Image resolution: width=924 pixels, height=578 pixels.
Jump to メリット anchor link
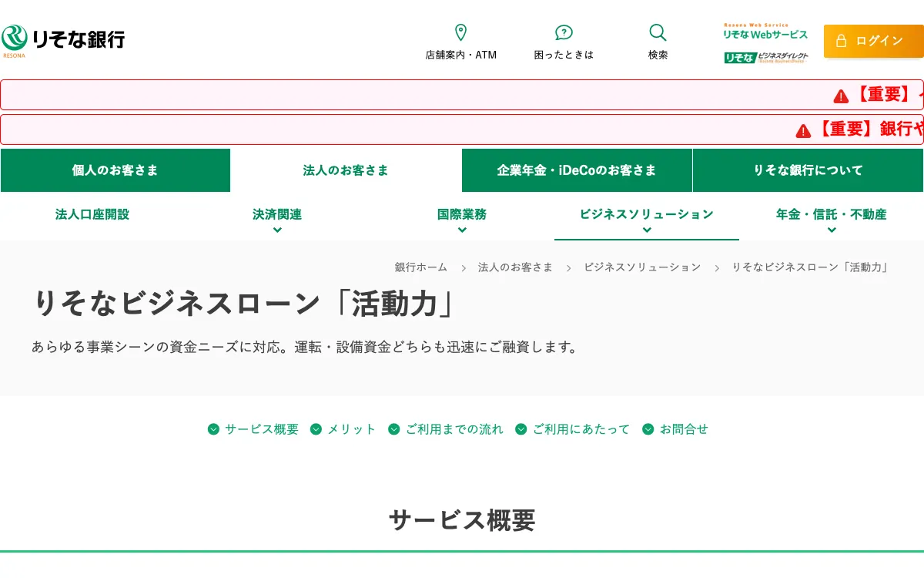point(352,429)
